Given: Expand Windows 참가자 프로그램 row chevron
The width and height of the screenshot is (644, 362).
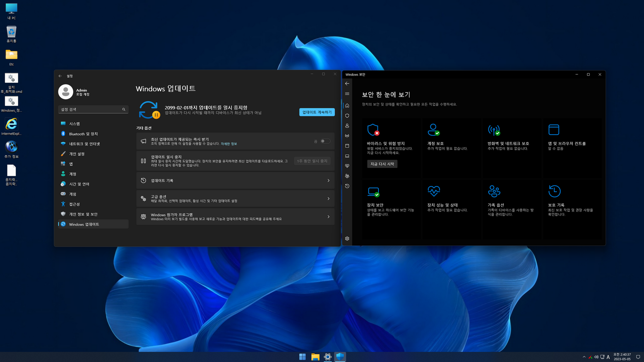Looking at the screenshot, I should (329, 217).
